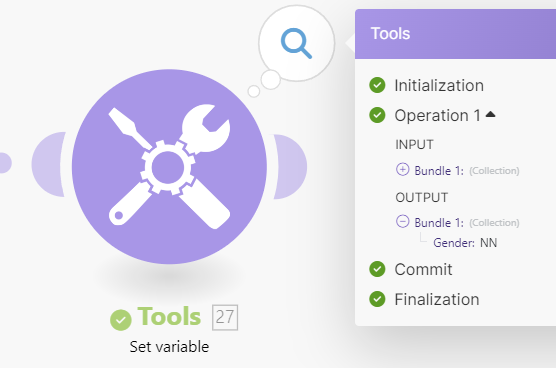Click the Operation 1 row label
Screen dimensions: 556x368
coord(438,115)
